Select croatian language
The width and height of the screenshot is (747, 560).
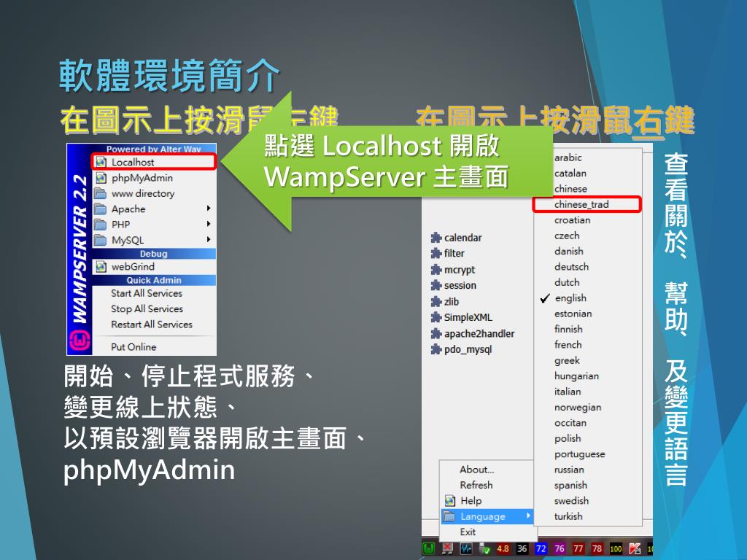[x=572, y=220]
